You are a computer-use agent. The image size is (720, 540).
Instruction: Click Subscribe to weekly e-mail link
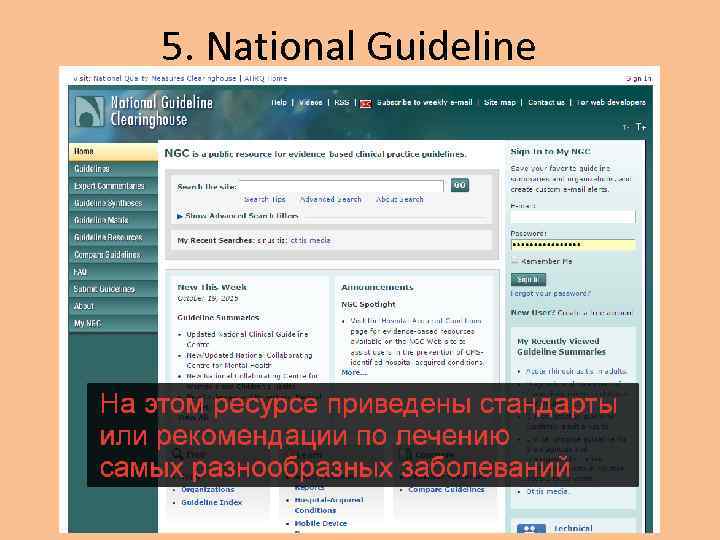425,102
